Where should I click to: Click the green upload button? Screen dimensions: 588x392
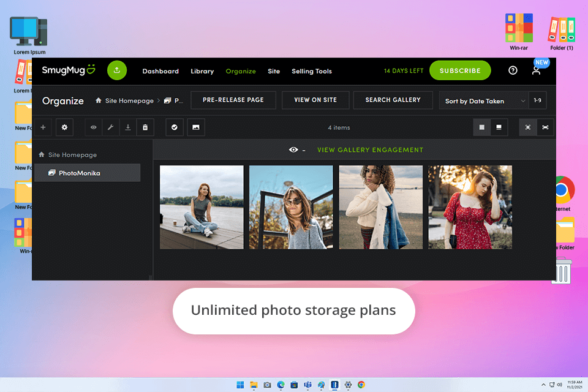click(117, 70)
